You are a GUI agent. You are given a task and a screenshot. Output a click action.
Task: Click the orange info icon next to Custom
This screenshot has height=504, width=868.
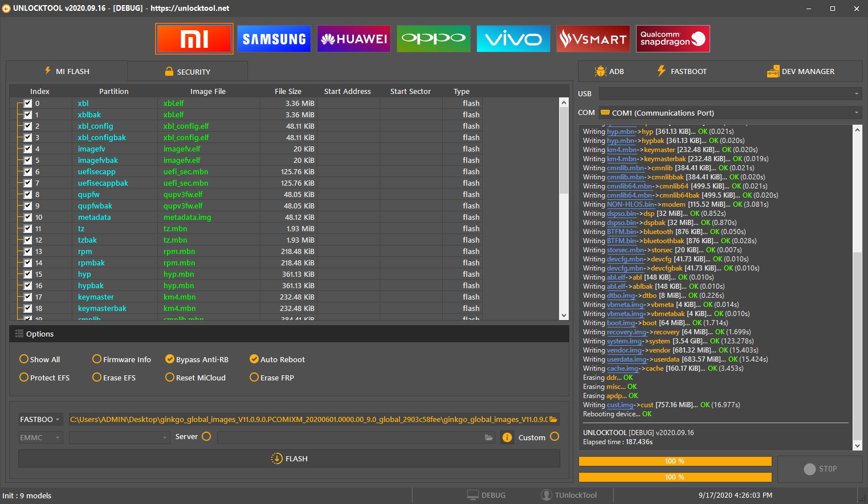(507, 437)
